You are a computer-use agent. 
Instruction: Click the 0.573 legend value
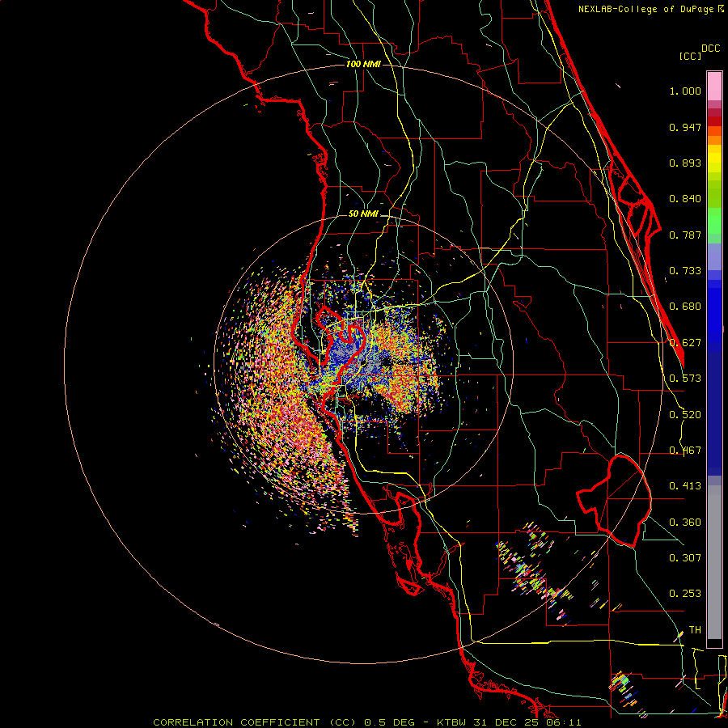coord(685,379)
